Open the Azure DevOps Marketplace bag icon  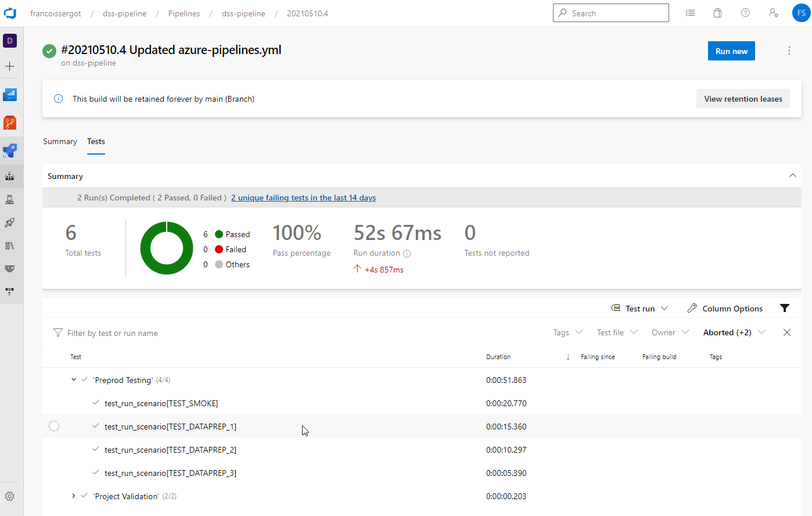point(717,12)
